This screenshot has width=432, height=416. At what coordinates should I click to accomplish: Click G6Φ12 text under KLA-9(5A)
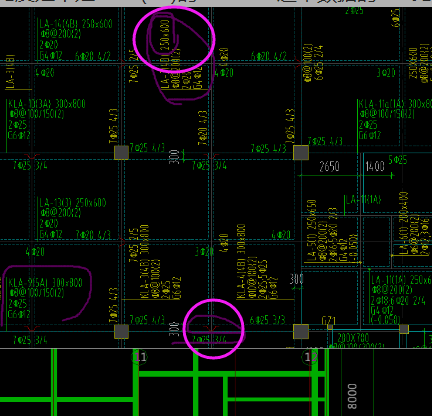coord(19,314)
